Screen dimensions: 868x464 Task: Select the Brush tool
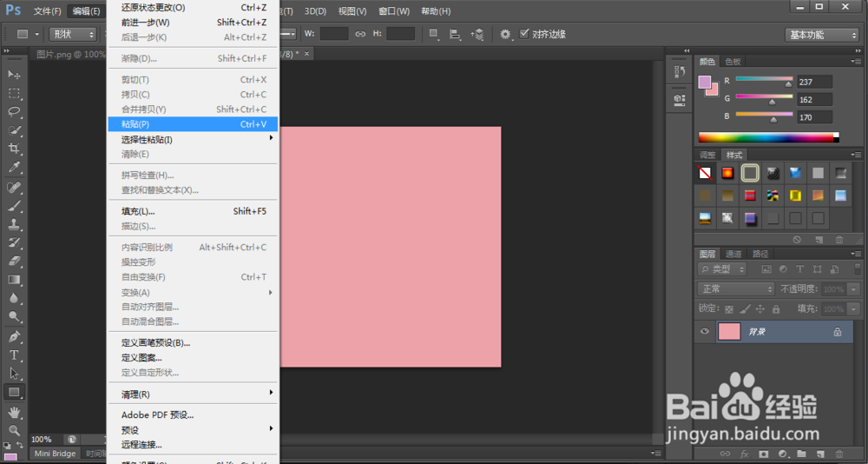tap(14, 206)
